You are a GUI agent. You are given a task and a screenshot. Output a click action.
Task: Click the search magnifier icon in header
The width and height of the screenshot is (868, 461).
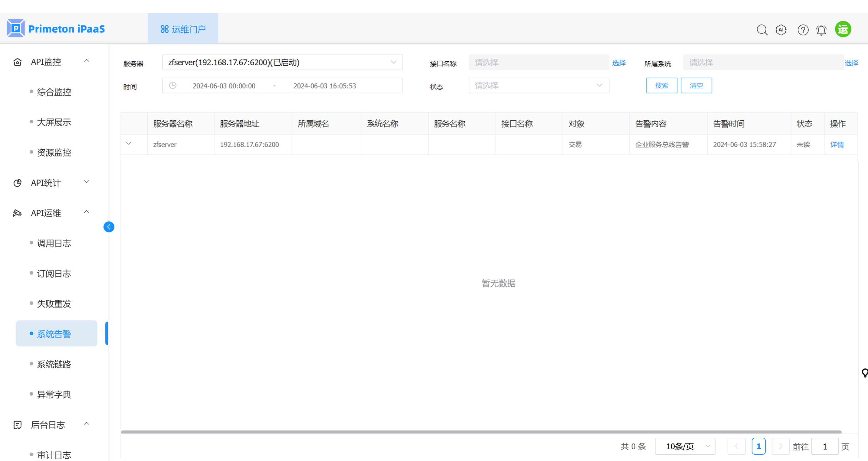pos(762,30)
